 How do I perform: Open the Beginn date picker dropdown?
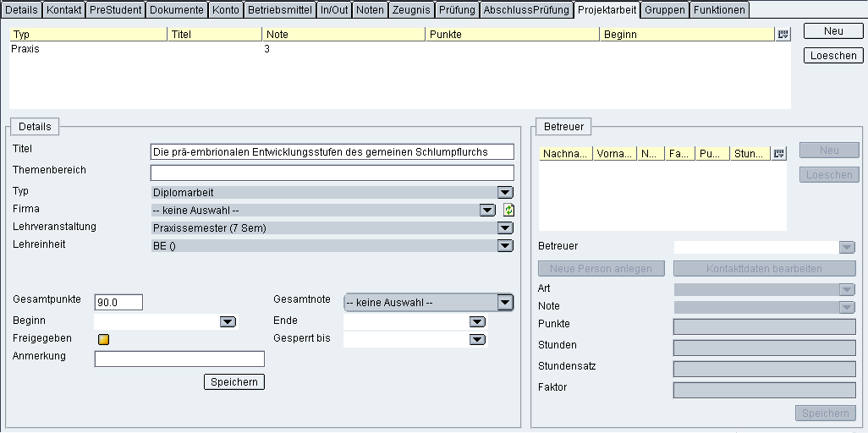pos(227,322)
